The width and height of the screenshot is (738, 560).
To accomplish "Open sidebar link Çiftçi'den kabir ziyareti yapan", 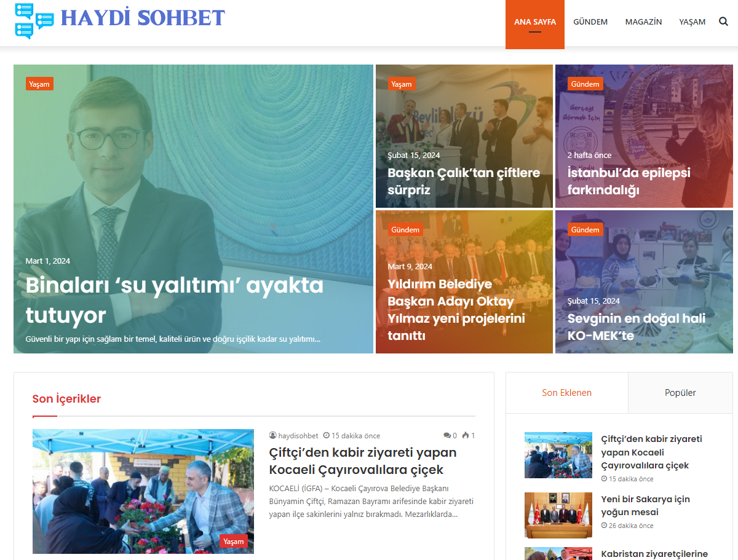I will coord(651,452).
